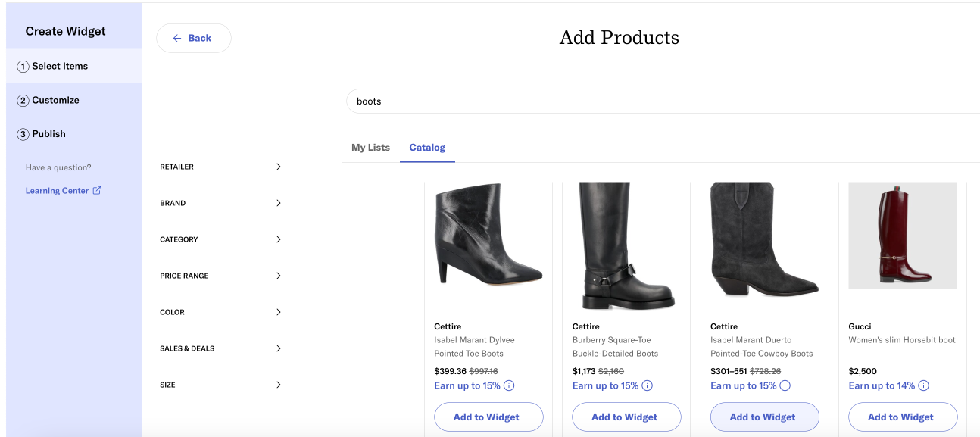Screen dimensions: 980x437
Task: Open Burberry Buckle-Detailed boot image
Action: (x=626, y=245)
